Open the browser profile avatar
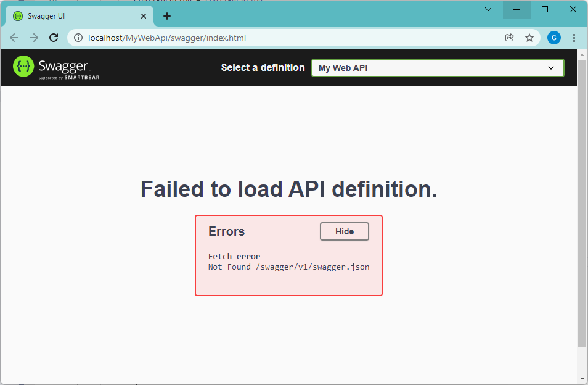 pyautogui.click(x=554, y=38)
